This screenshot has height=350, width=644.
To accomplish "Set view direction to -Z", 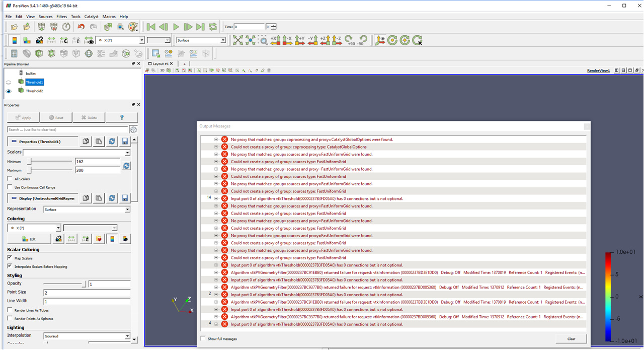I will pyautogui.click(x=337, y=40).
